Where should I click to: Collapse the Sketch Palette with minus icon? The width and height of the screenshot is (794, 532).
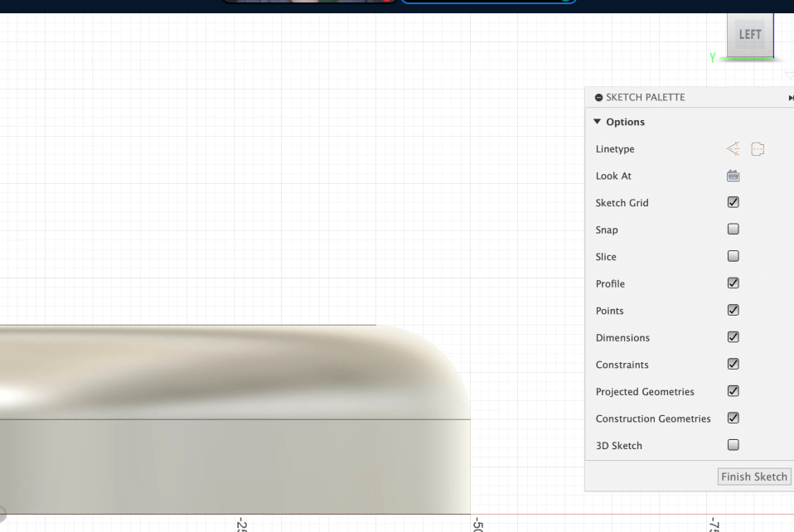598,97
